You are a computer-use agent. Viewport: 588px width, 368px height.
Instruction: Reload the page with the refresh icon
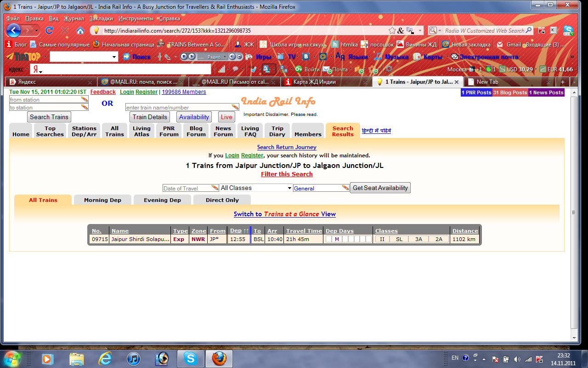coord(49,31)
